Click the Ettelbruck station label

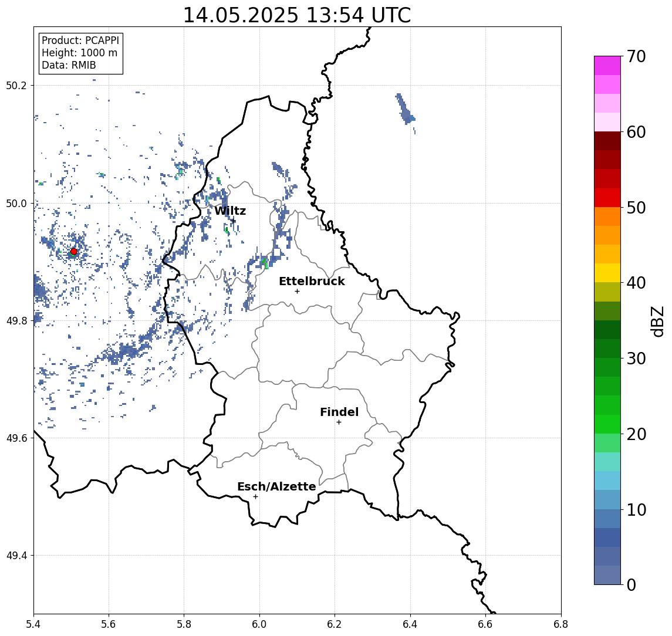[312, 281]
